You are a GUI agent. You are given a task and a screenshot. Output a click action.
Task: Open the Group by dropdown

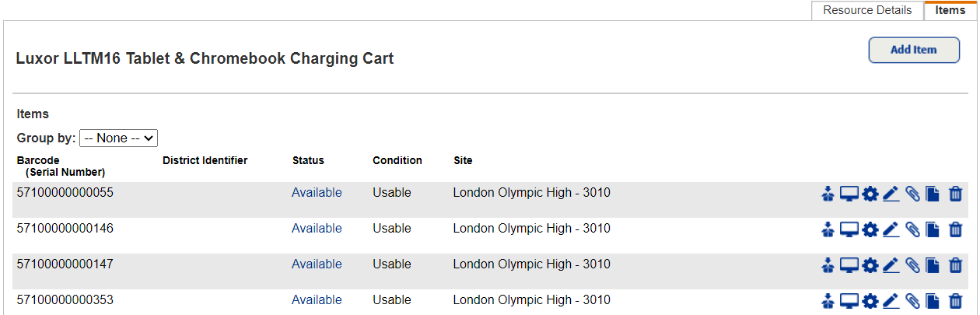tap(118, 138)
